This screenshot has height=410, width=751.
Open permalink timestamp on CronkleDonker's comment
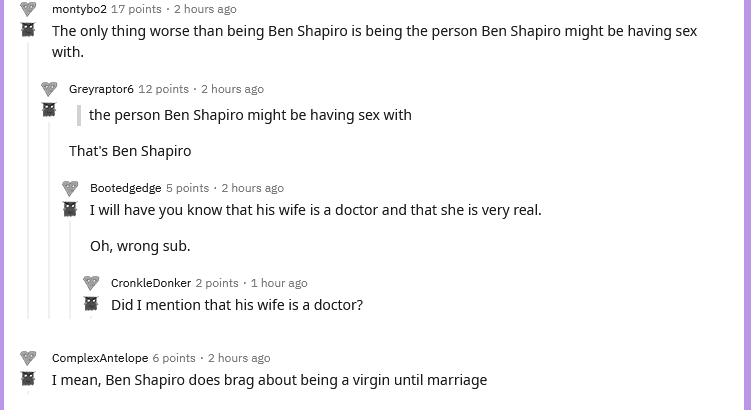point(279,283)
